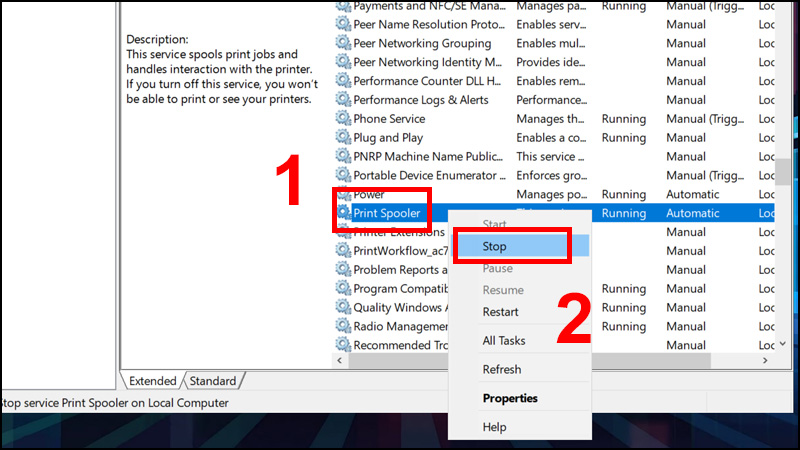This screenshot has height=450, width=800.
Task: Click the Radio Management service gear icon
Action: coord(344,326)
